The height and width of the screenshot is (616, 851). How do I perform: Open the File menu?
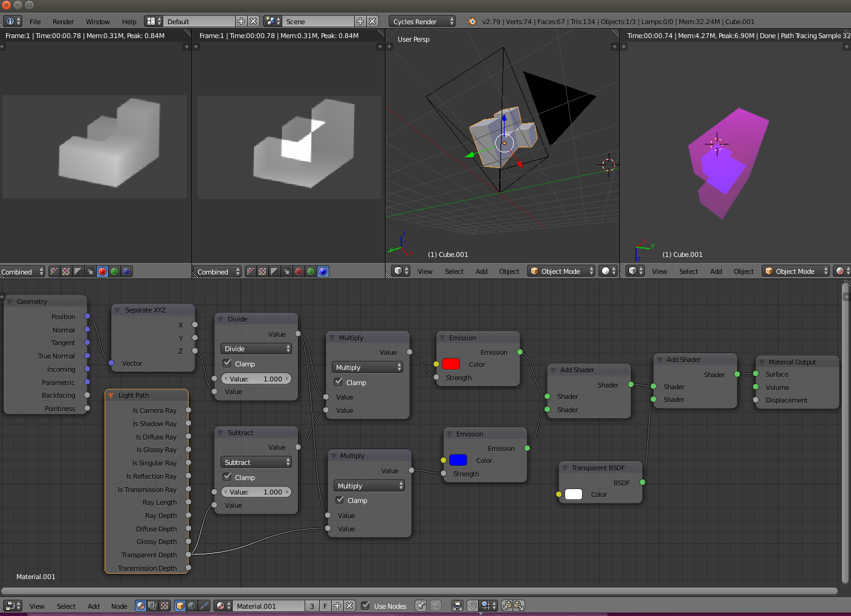[35, 21]
